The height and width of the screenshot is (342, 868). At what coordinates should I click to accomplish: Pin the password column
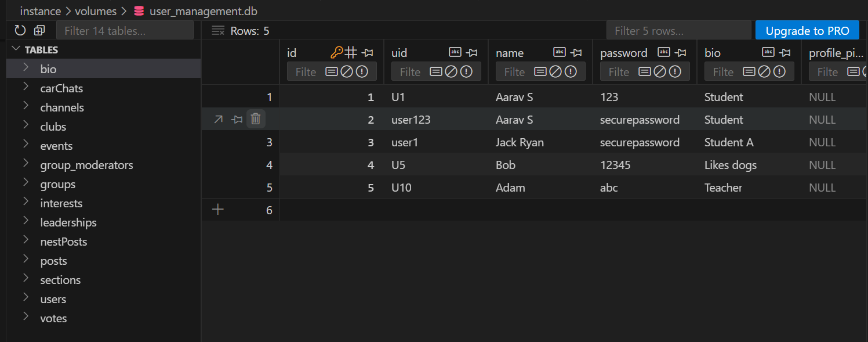[680, 53]
